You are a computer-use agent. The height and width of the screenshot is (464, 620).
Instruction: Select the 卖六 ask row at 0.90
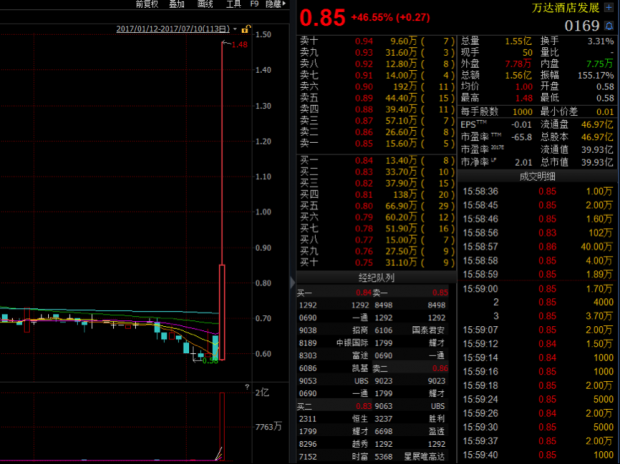coord(376,87)
